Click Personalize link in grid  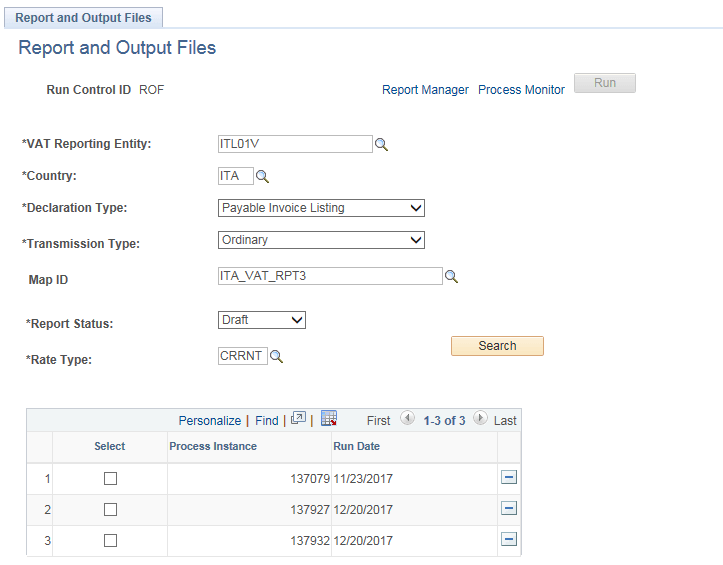point(210,421)
